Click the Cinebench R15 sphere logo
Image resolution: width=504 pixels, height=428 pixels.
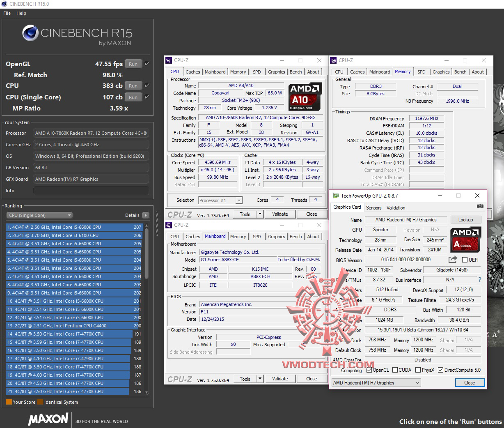[30, 34]
